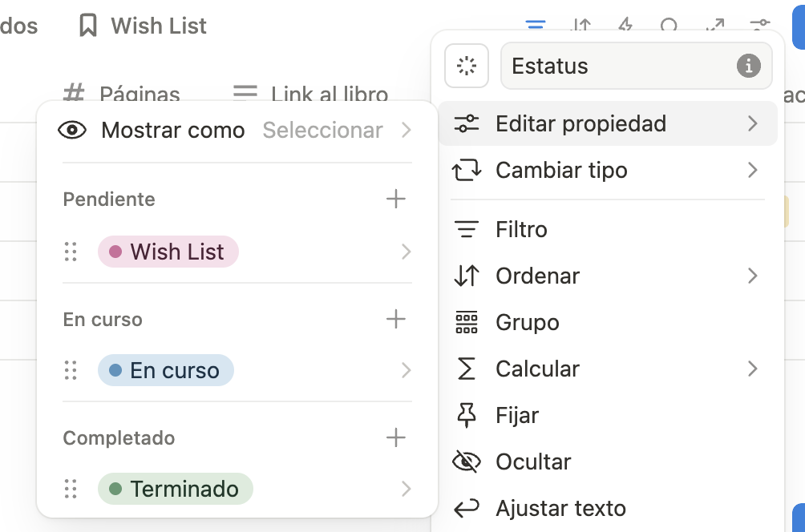Add option to Completado group
This screenshot has height=532, width=805.
coord(395,437)
